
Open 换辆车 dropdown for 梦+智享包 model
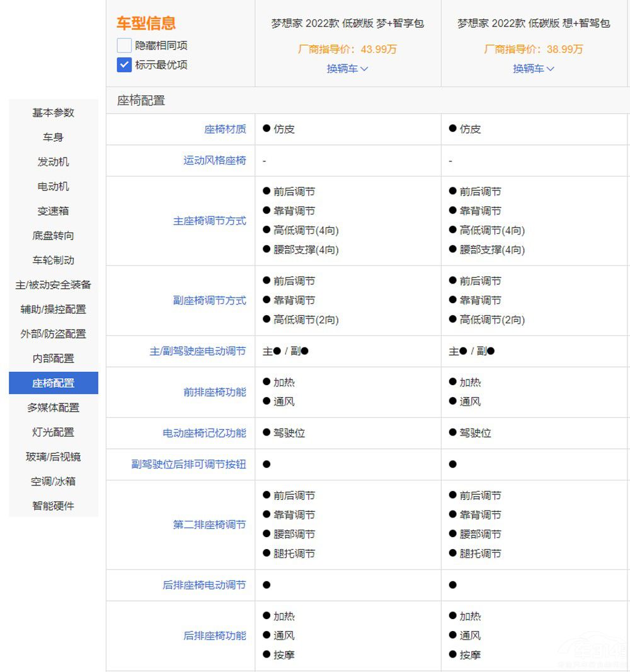(347, 69)
